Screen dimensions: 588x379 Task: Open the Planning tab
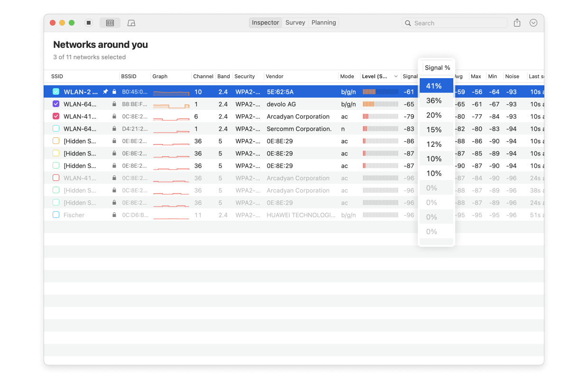coord(324,23)
